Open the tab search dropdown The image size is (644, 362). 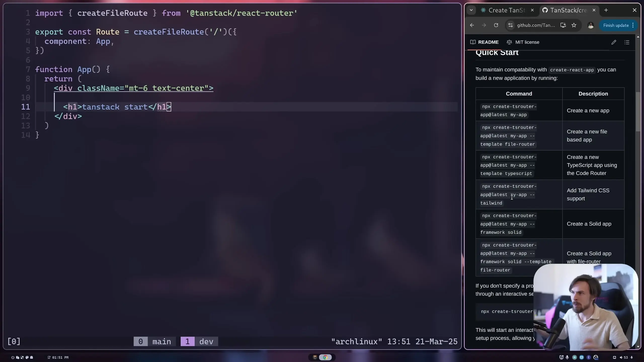click(x=471, y=10)
